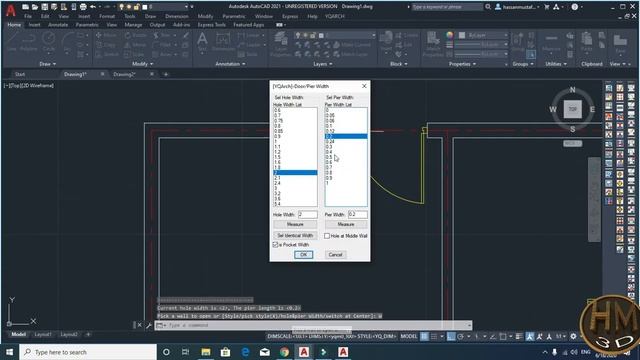
Task: Select the Copy tool in Modify panel
Action: pyautogui.click(x=106, y=45)
